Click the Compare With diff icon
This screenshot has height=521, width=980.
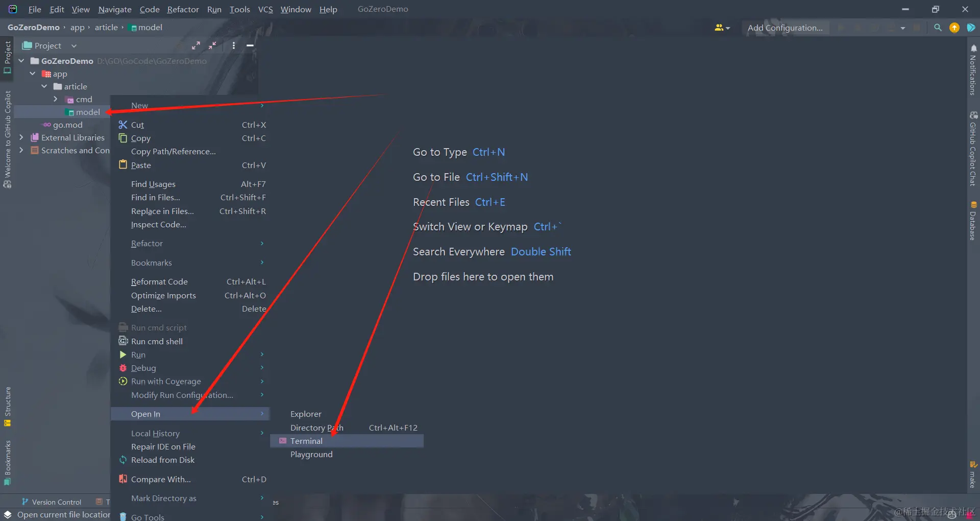click(122, 479)
